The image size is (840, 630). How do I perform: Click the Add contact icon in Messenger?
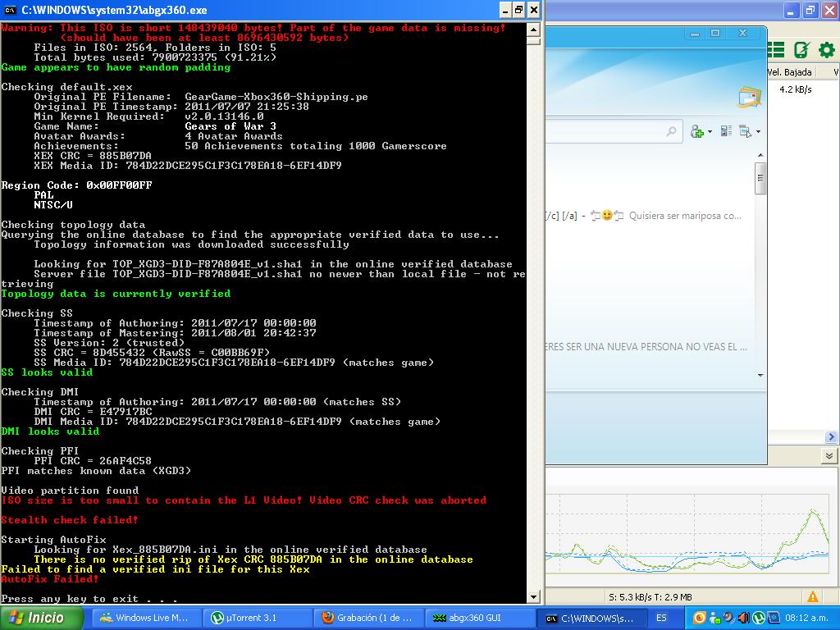697,131
